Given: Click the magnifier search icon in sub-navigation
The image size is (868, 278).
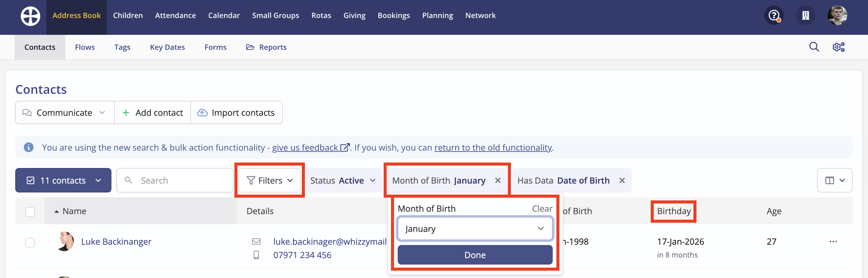Looking at the screenshot, I should coord(814,47).
